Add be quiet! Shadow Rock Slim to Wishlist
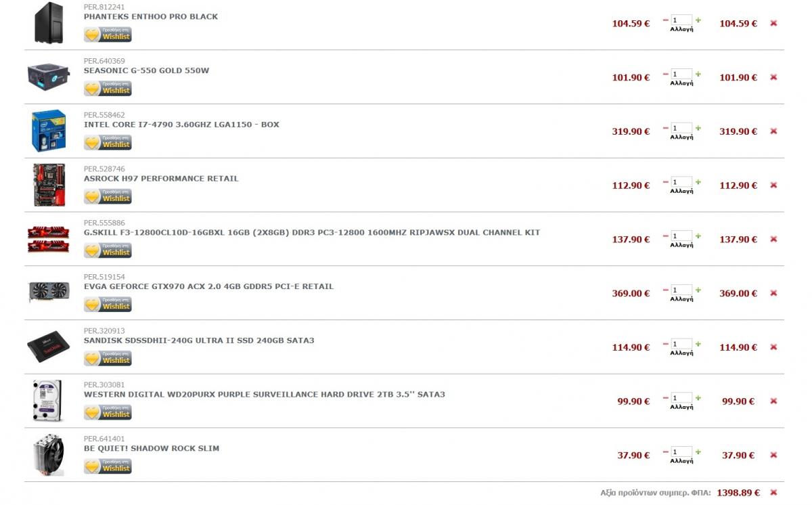Viewport: 812px width, 505px height. pyautogui.click(x=108, y=466)
